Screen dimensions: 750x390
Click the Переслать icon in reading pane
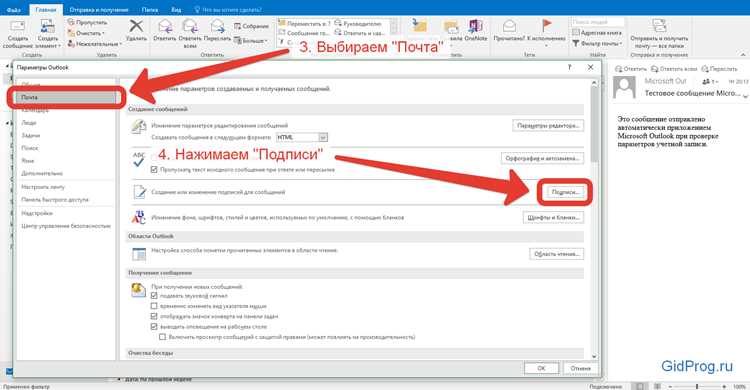(x=705, y=69)
